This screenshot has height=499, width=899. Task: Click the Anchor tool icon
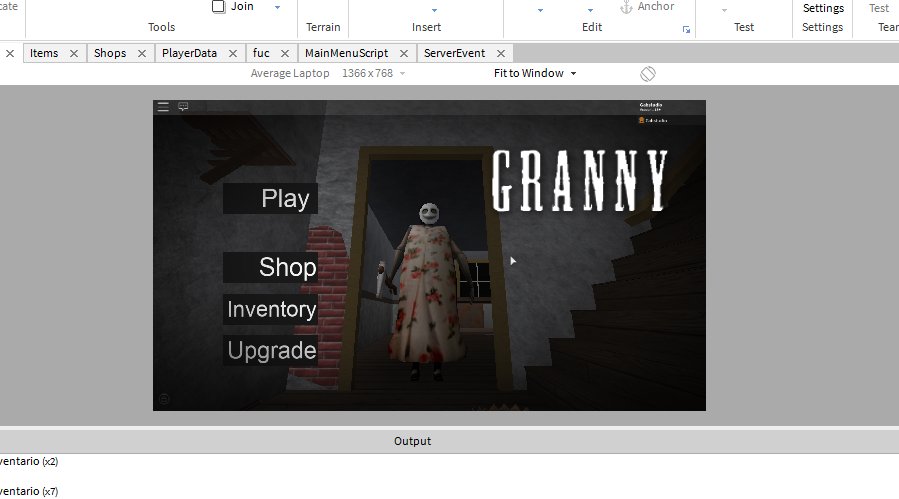tap(626, 7)
